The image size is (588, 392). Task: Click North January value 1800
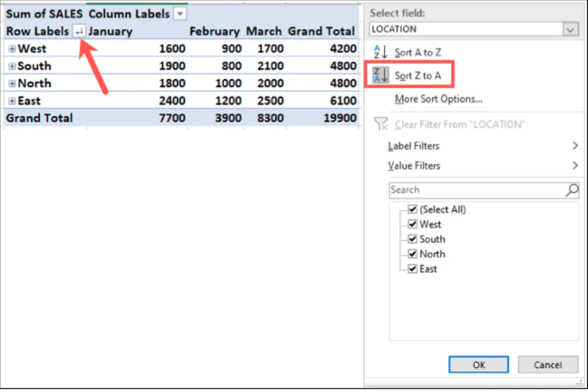click(x=172, y=83)
